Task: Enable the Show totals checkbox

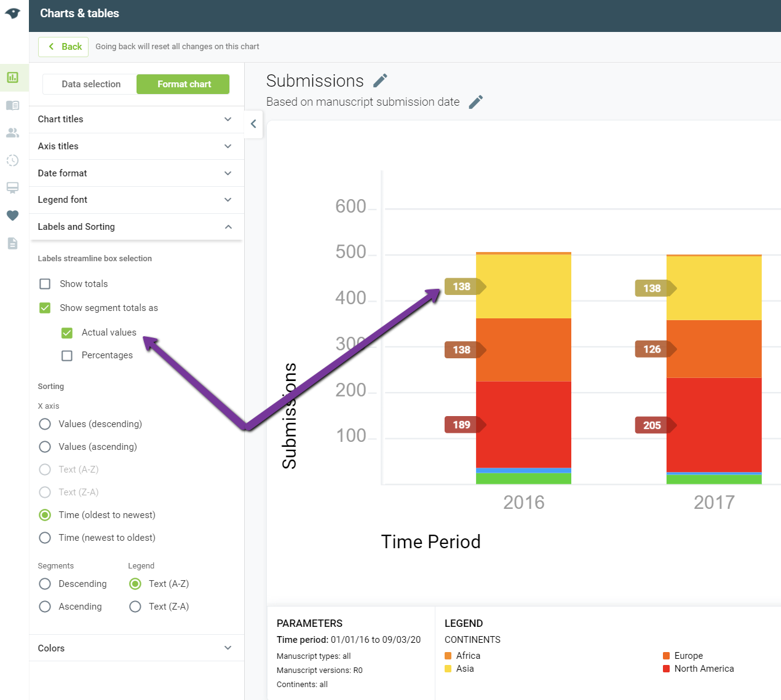Action: tap(45, 284)
